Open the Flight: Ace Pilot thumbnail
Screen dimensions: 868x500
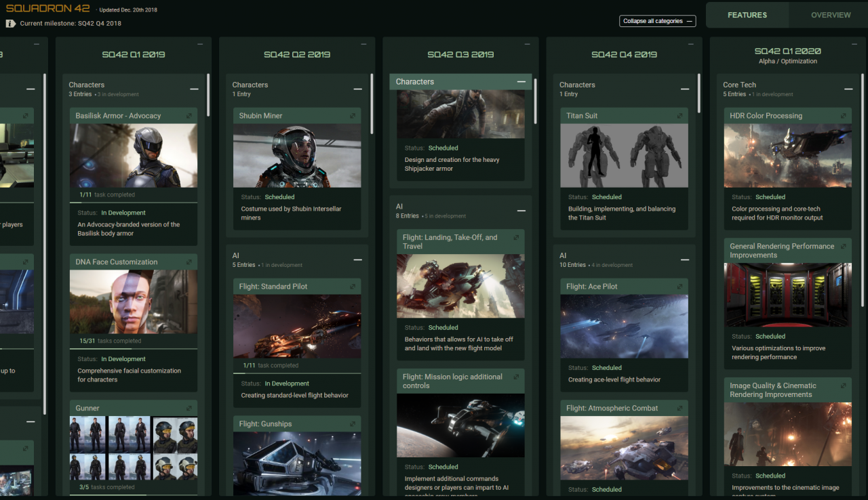(624, 326)
